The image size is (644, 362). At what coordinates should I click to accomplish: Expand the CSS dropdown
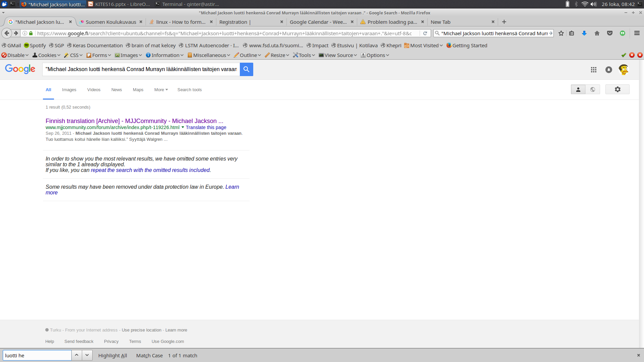[x=73, y=55]
